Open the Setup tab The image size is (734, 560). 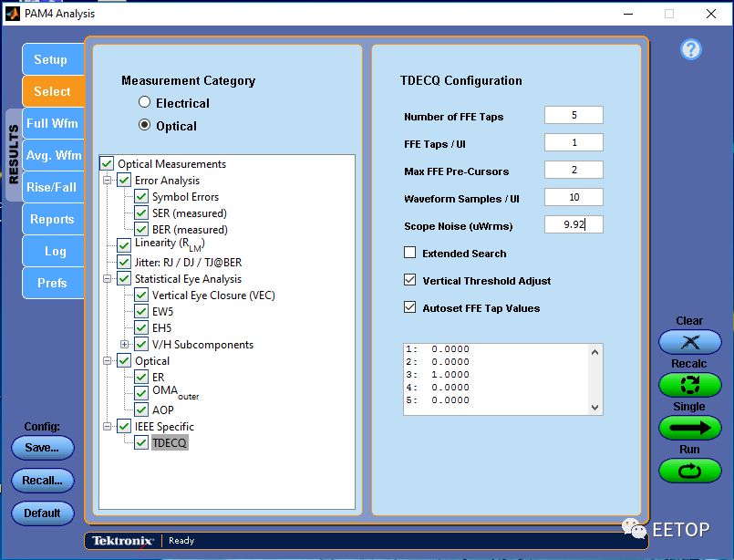(x=53, y=59)
